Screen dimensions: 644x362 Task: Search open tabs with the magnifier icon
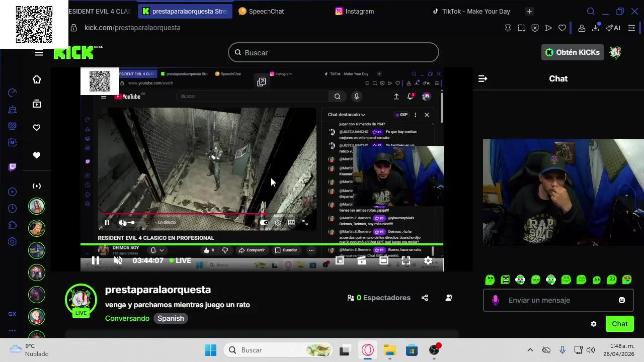tap(591, 11)
